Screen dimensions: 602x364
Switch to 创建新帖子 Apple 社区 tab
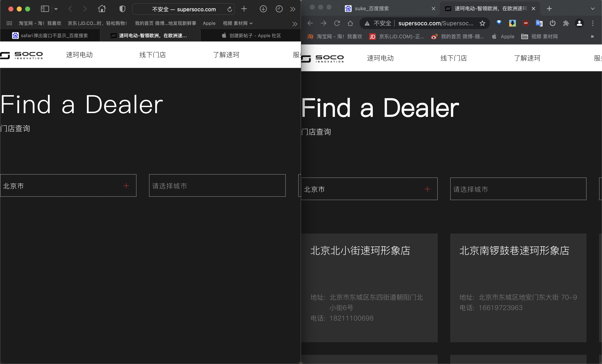pos(251,36)
